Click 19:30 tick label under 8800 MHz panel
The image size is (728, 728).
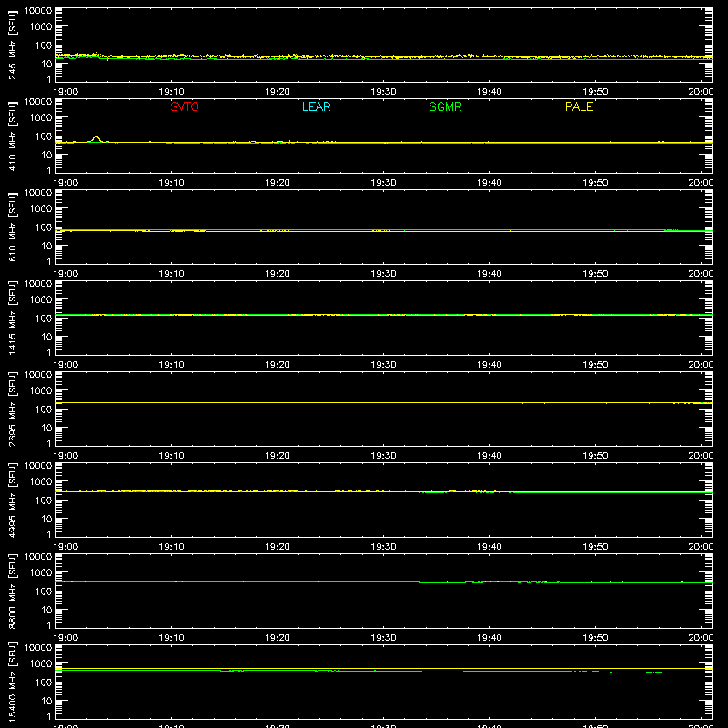click(383, 638)
